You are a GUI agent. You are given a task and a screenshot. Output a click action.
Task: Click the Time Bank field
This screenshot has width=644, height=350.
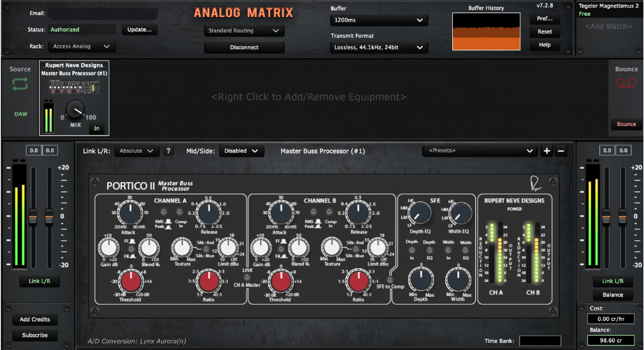click(x=540, y=341)
